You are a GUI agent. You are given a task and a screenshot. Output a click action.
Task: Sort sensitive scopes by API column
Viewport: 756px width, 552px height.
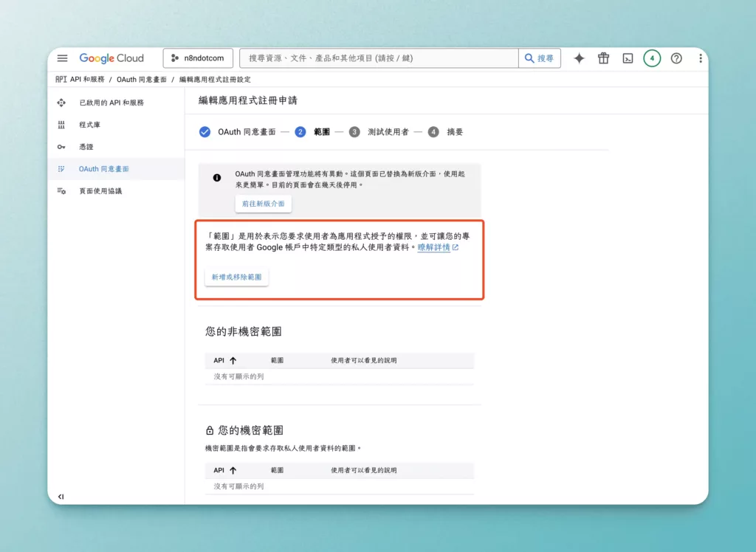tap(224, 471)
